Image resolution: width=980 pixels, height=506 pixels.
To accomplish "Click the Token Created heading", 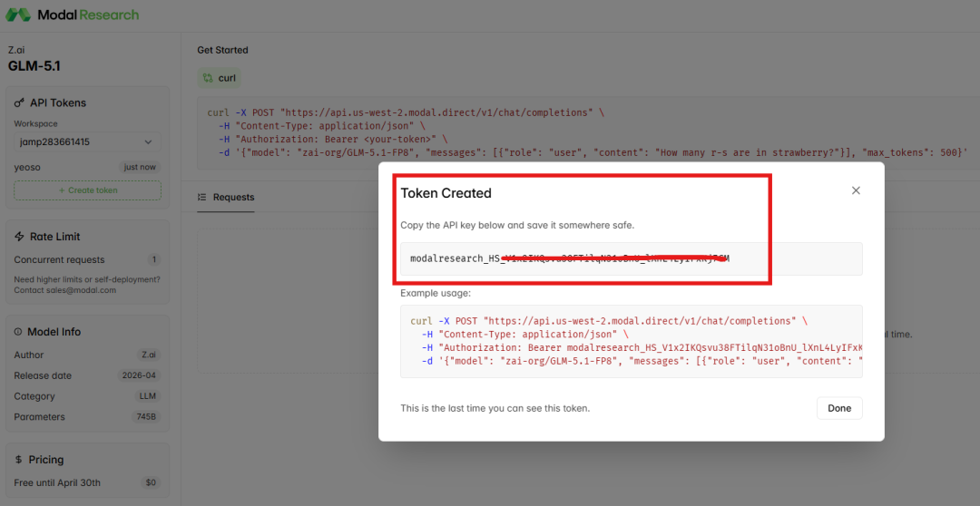I will point(446,193).
